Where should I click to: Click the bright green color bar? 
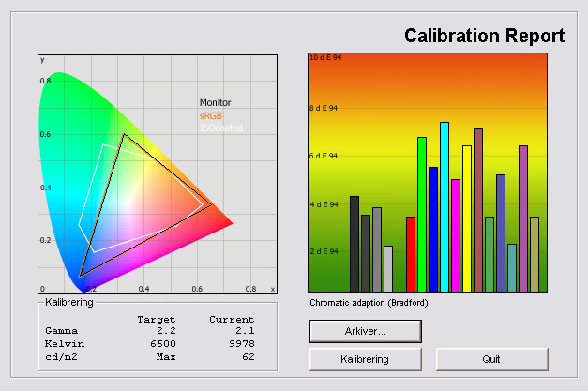[422, 215]
